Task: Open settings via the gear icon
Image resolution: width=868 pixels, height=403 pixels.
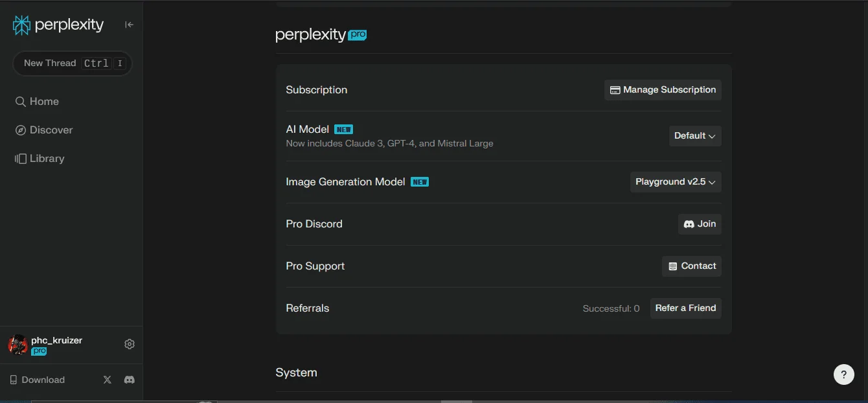Action: point(130,344)
